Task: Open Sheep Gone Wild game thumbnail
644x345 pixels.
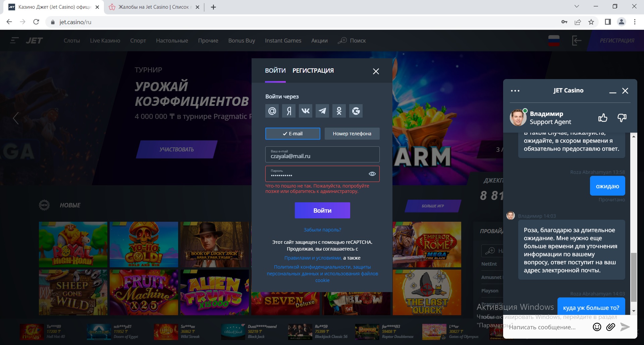Action: click(73, 292)
